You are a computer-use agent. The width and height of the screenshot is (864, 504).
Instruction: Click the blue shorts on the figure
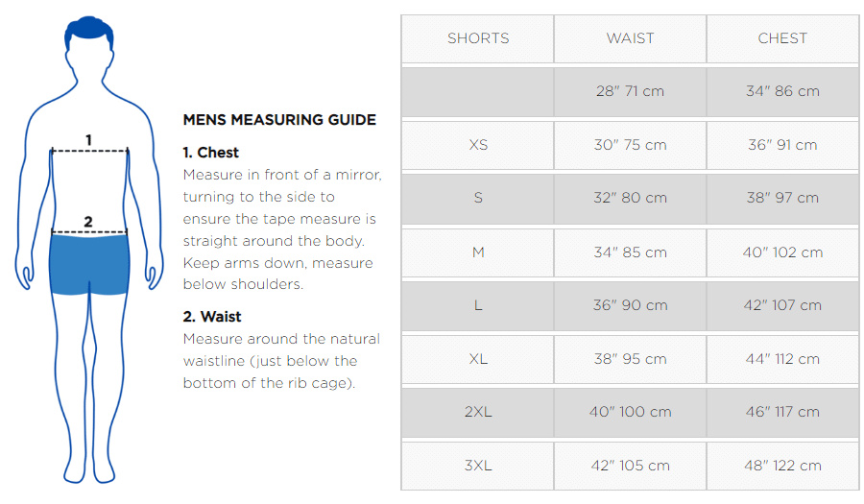coord(88,264)
